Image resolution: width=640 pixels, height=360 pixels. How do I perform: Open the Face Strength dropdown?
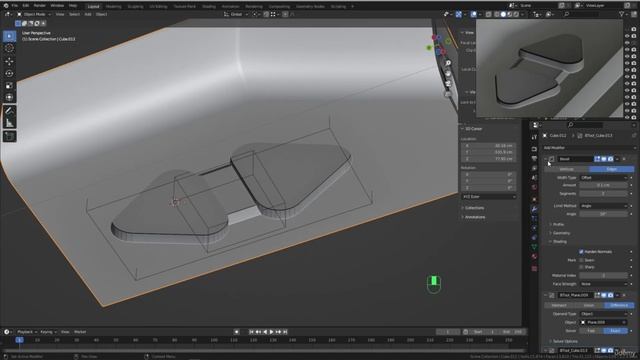604,284
